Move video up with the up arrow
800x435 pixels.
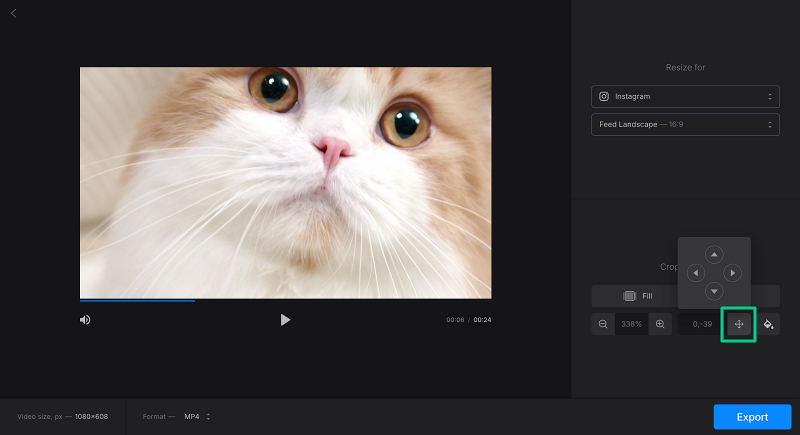(714, 254)
